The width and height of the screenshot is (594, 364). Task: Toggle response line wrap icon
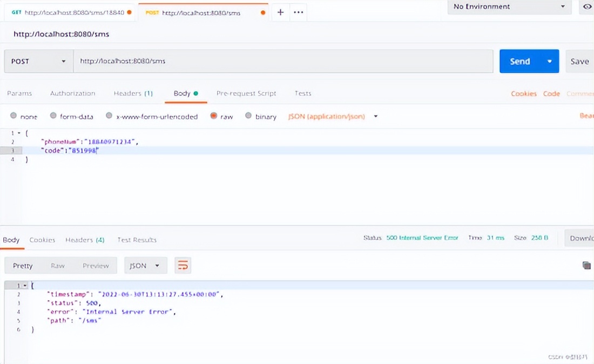click(183, 265)
